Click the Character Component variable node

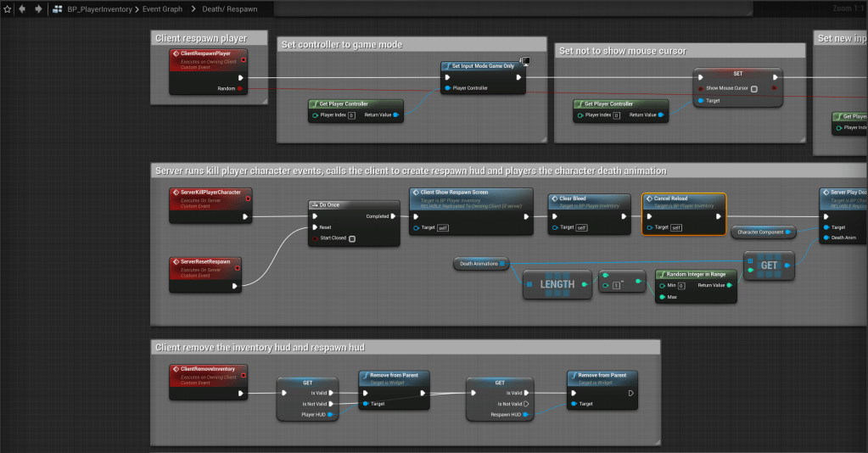(763, 232)
